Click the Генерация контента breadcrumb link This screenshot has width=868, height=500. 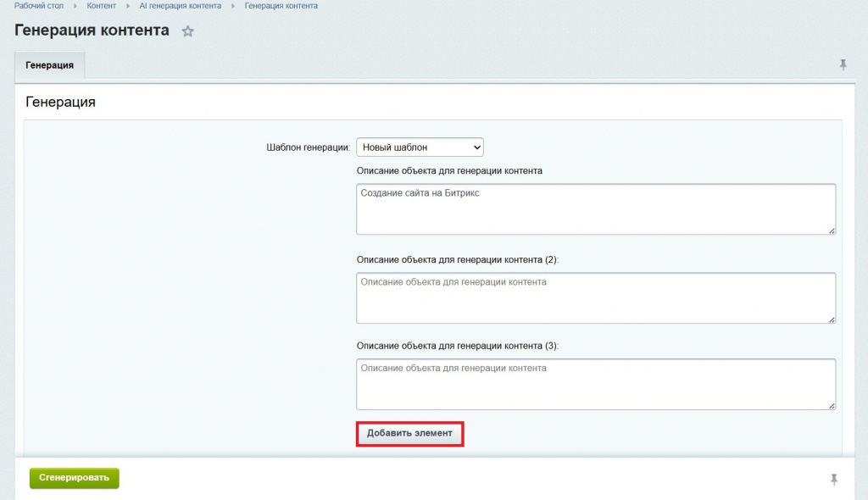[281, 6]
